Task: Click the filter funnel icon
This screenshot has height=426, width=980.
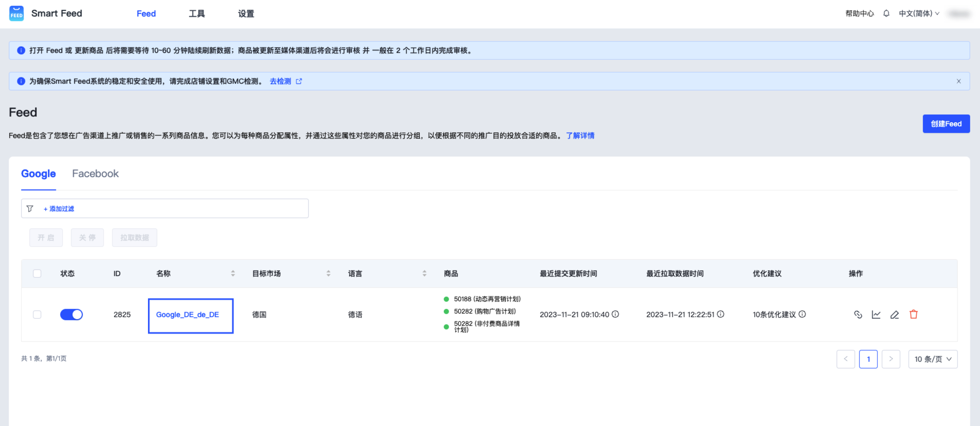Action: (x=30, y=209)
